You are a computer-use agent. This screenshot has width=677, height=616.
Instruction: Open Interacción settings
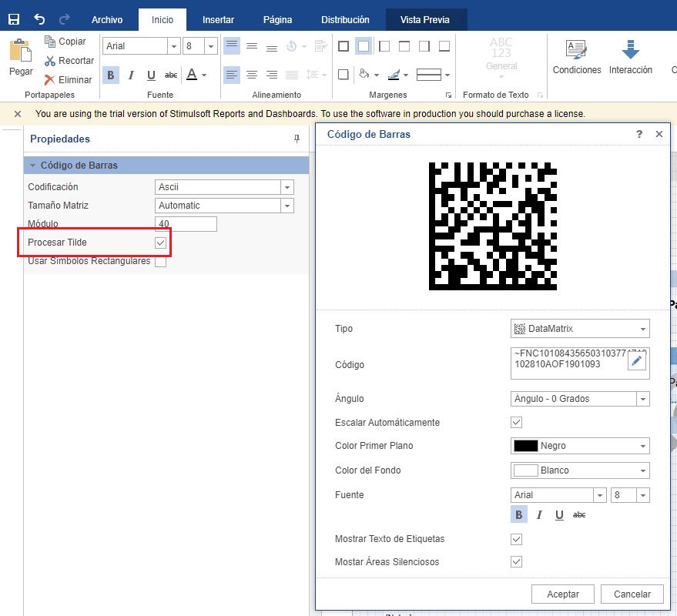tap(630, 58)
